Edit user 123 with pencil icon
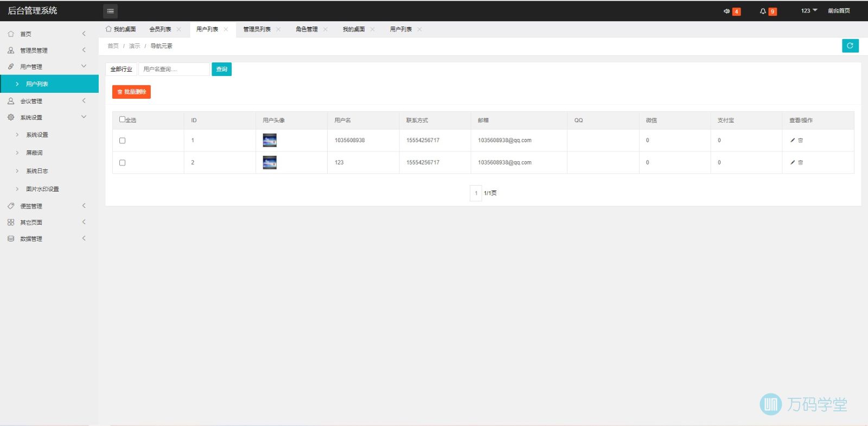 793,162
